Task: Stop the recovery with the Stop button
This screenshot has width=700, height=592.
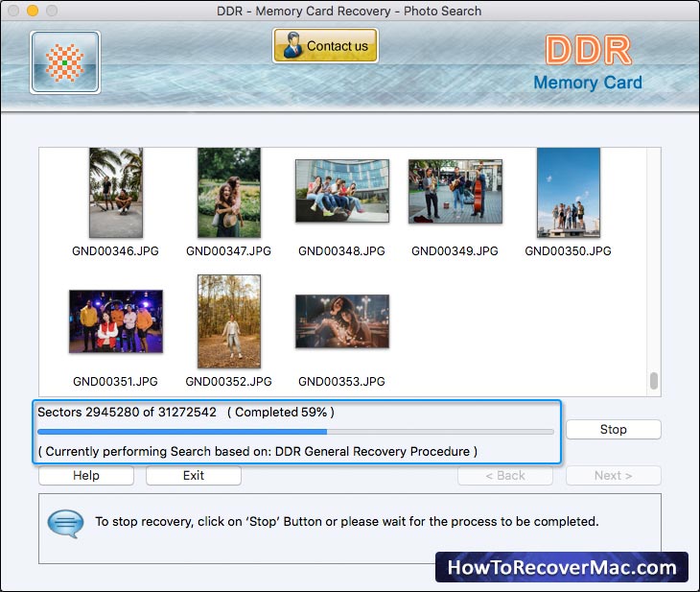Action: (614, 429)
